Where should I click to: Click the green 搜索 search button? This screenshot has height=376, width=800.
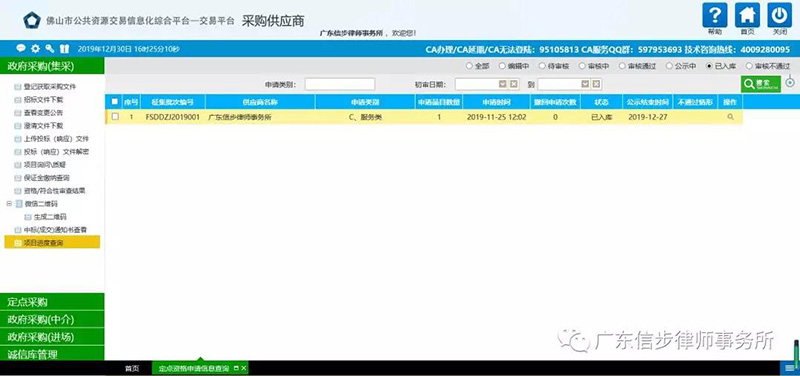(761, 84)
